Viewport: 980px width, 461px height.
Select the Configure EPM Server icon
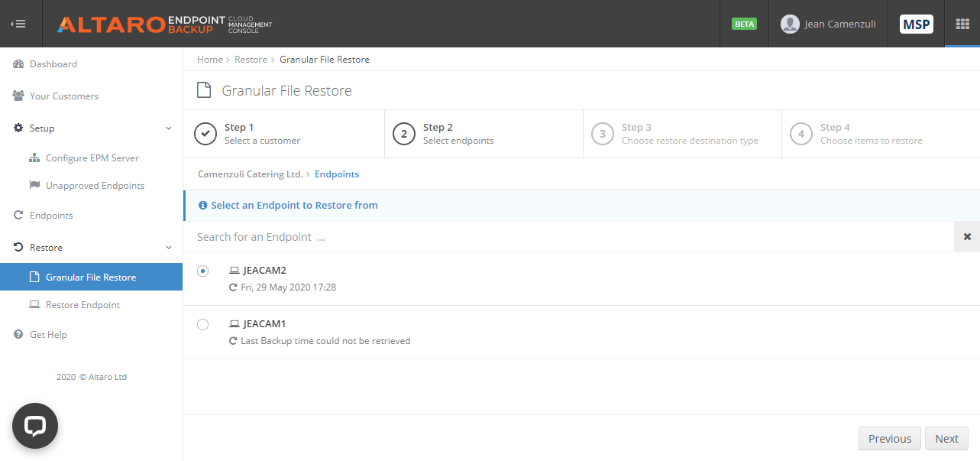point(34,157)
